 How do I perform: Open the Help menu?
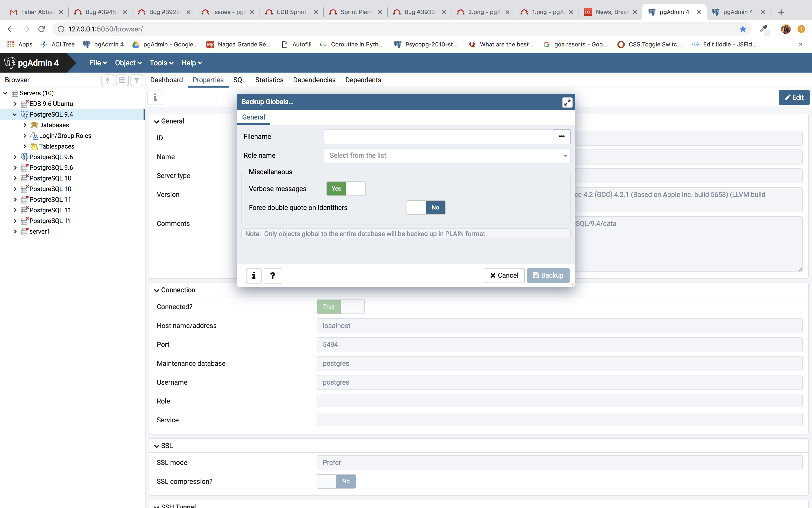[x=192, y=63]
